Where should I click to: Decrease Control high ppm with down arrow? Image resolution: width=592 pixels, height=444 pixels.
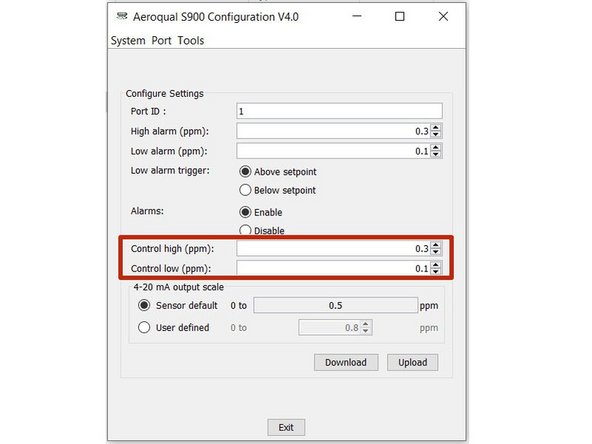pos(436,252)
